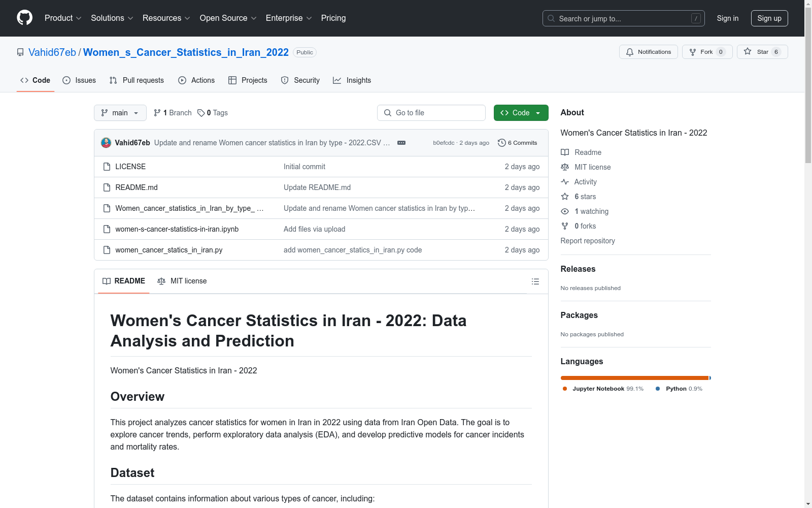Open Women_s_Cancer_Statistics_in_Iran_2022 repository link
The image size is (812, 508).
[x=186, y=52]
